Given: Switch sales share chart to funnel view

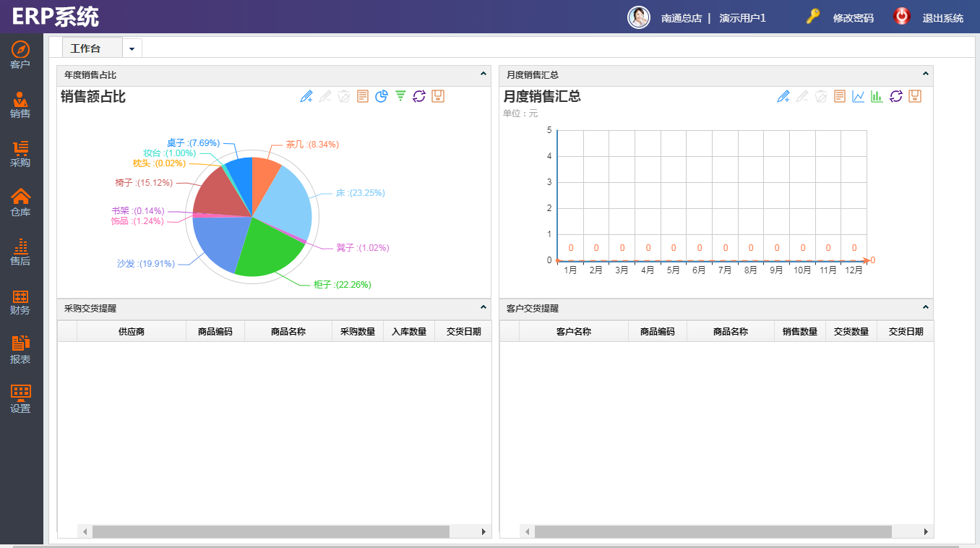Looking at the screenshot, I should tap(400, 96).
